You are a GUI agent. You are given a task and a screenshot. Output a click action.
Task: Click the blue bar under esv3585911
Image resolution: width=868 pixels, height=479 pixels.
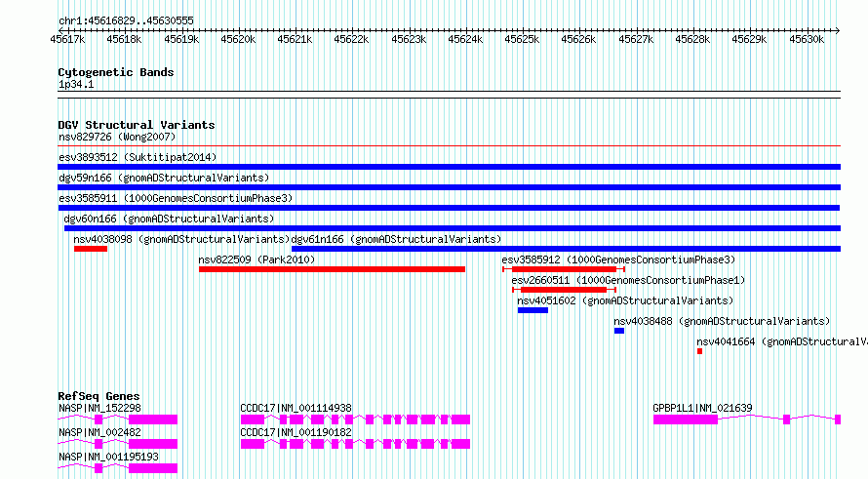(449, 208)
